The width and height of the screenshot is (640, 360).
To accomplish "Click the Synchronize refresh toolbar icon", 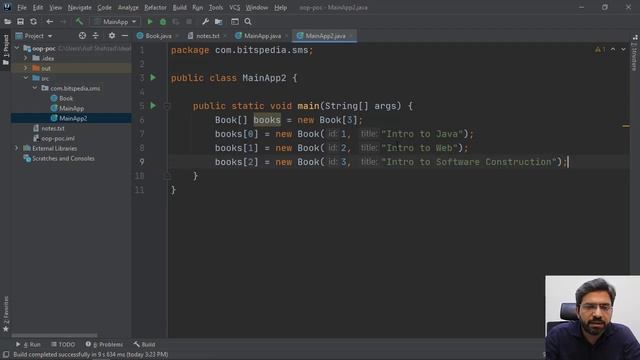I will coord(33,22).
